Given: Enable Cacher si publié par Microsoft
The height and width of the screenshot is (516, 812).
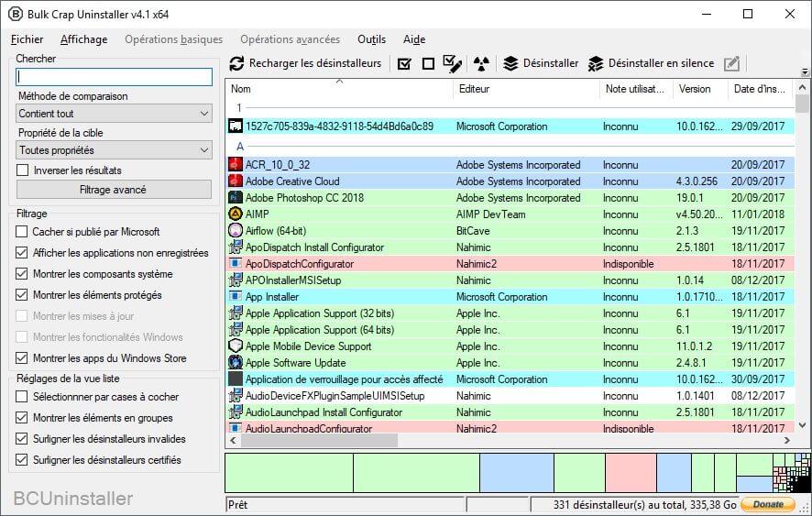Looking at the screenshot, I should pos(21,232).
